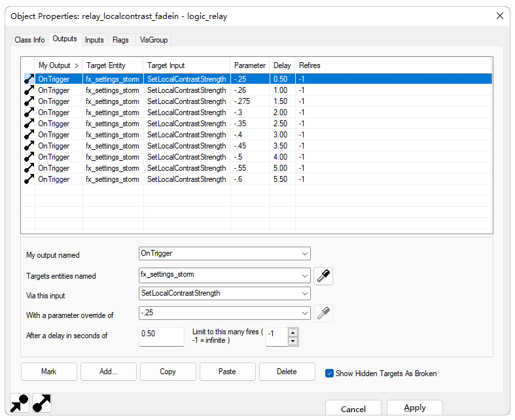This screenshot has width=515, height=420.
Task: Click output icon of row with parameter -.3
Action: tap(28, 113)
